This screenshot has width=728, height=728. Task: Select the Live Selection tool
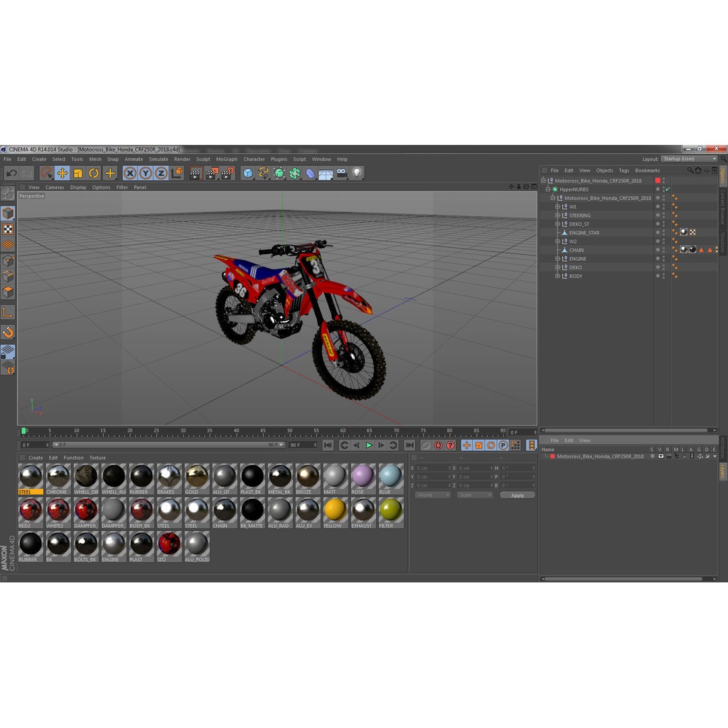(x=47, y=174)
